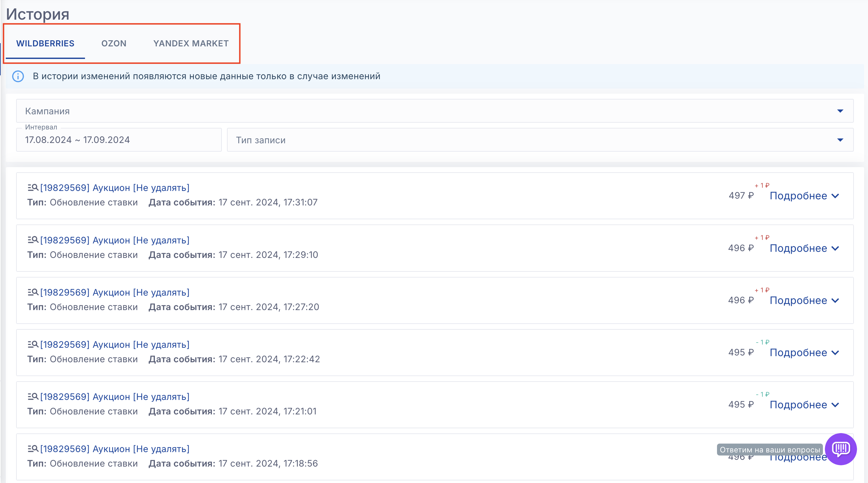Open the Кампания dropdown

click(434, 111)
